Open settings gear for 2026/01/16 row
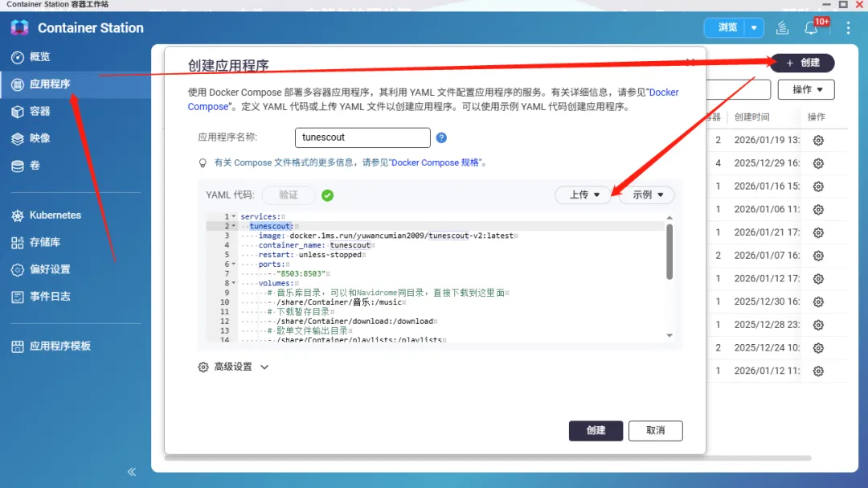The image size is (868, 488). 818,187
